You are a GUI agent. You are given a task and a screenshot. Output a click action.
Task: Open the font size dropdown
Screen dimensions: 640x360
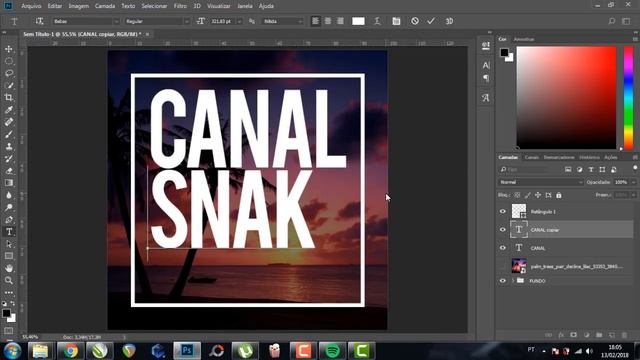240,21
